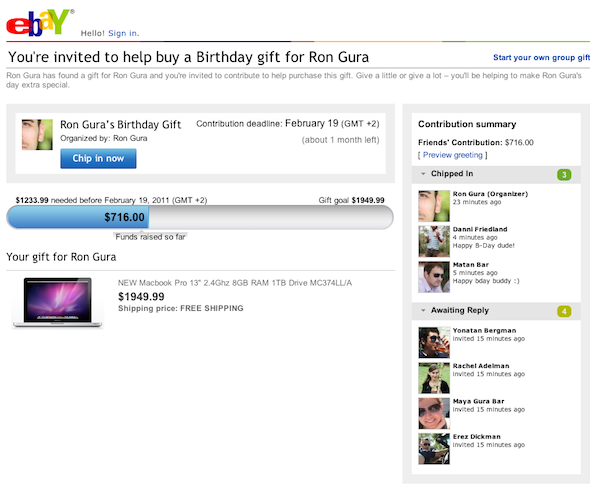The image size is (600, 488).
Task: Open Maya Gura Bar's profile photo
Action: pyautogui.click(x=434, y=413)
